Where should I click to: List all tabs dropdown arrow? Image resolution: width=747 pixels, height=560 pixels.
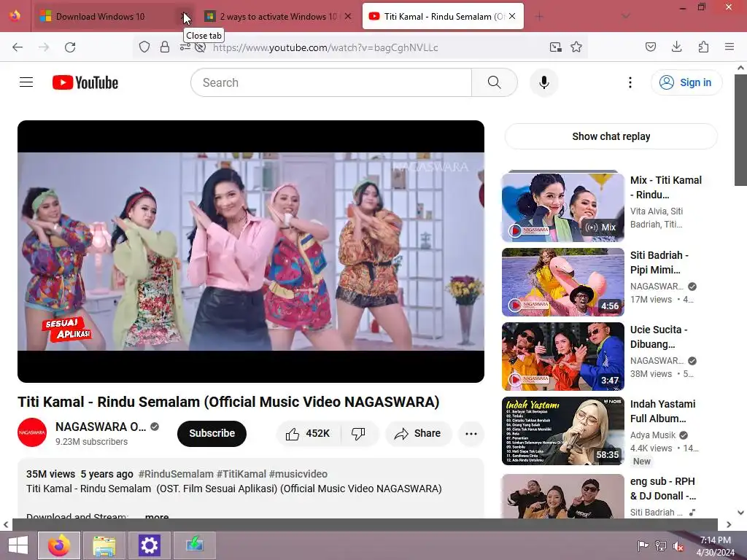[x=625, y=16]
